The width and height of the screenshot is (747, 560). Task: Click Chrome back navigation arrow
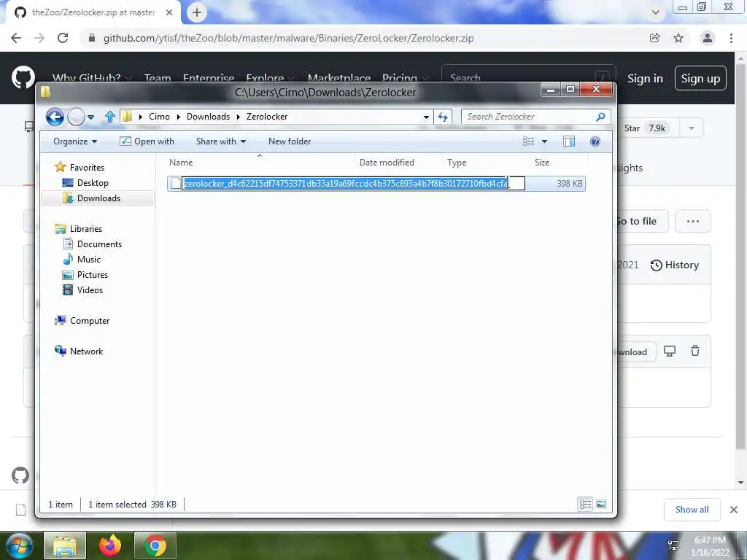(x=16, y=38)
